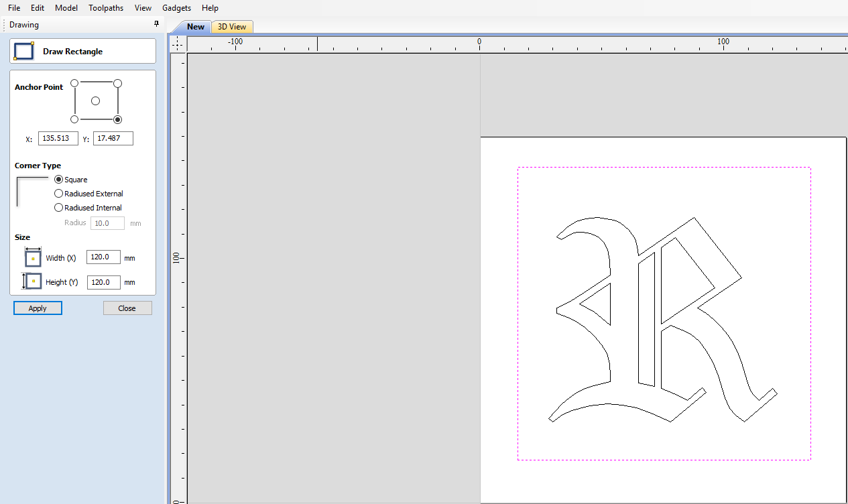Switch to the 3D View tab
The image size is (848, 504).
click(231, 27)
